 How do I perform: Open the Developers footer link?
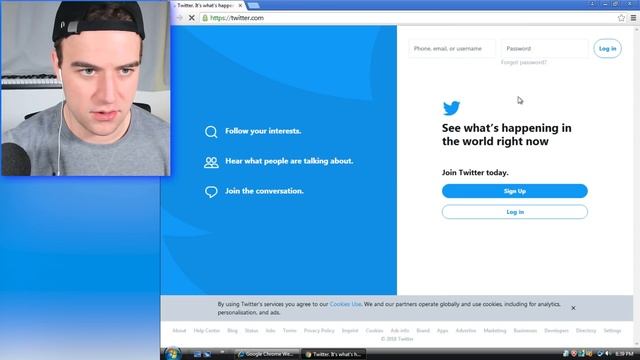point(556,331)
